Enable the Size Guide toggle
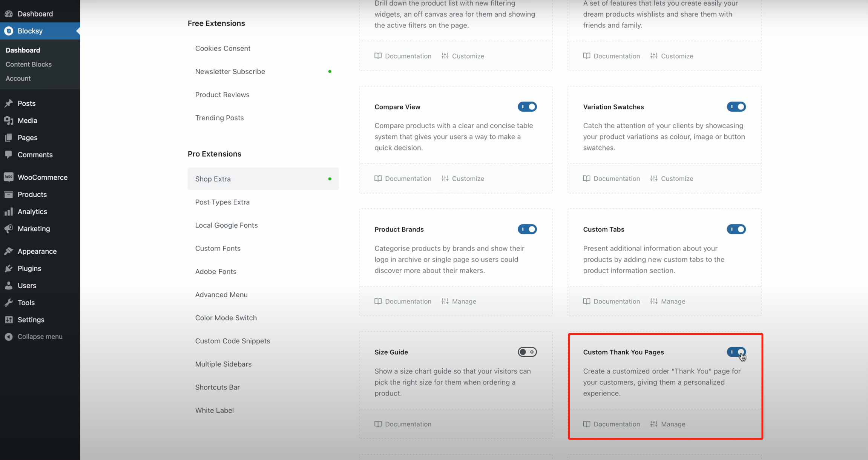 (x=527, y=352)
